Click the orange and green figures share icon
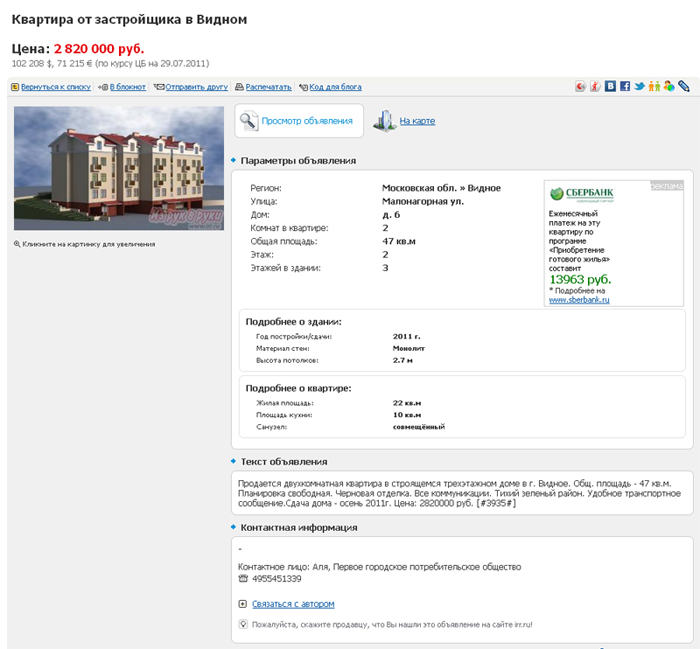Image resolution: width=700 pixels, height=649 pixels. tap(654, 86)
